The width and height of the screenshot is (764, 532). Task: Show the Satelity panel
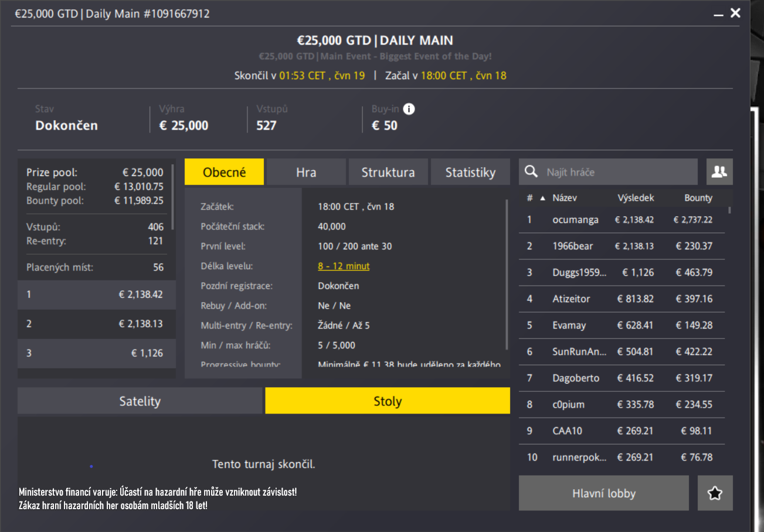point(140,401)
